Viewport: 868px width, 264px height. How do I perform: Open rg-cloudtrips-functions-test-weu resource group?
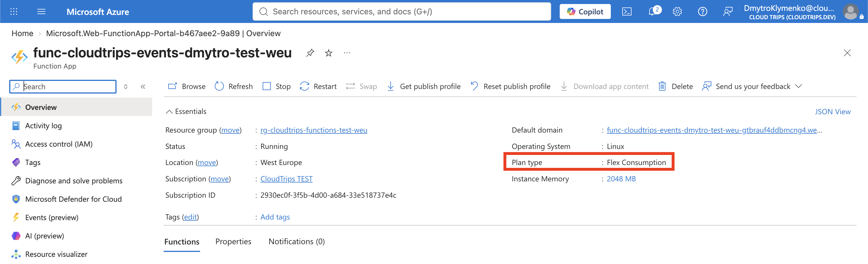314,130
